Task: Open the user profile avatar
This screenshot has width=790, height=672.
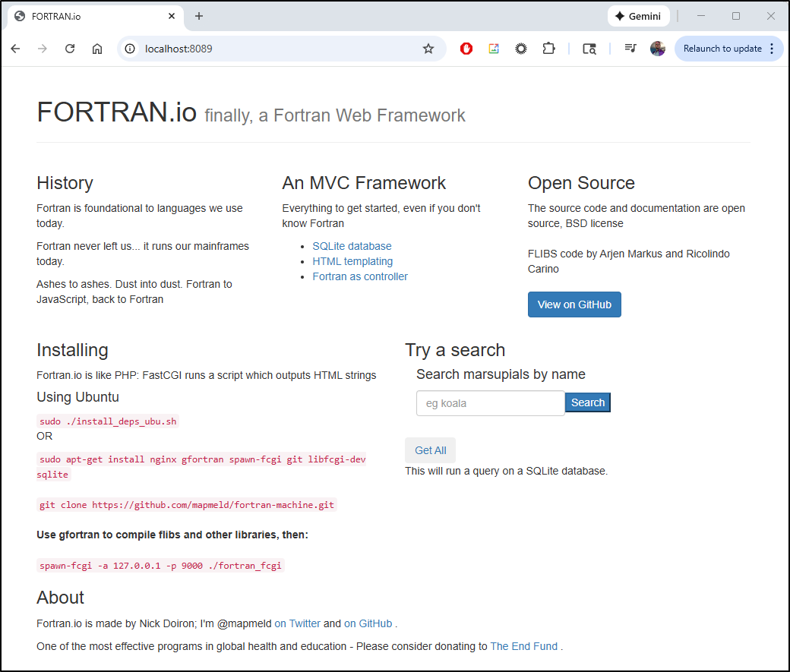Action: pyautogui.click(x=658, y=49)
